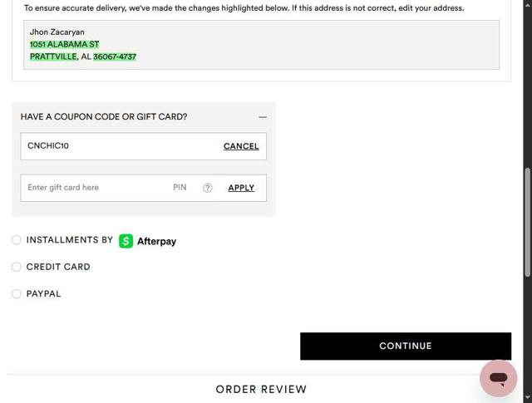Toggle the "Have a coupon code or gift card?" header
This screenshot has width=532, height=403.
[104, 117]
